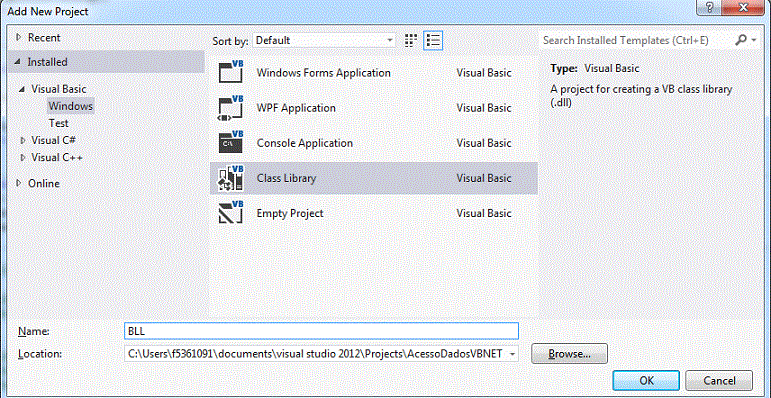The image size is (771, 398).
Task: Select the Test category under Visual Basic
Action: pos(59,123)
